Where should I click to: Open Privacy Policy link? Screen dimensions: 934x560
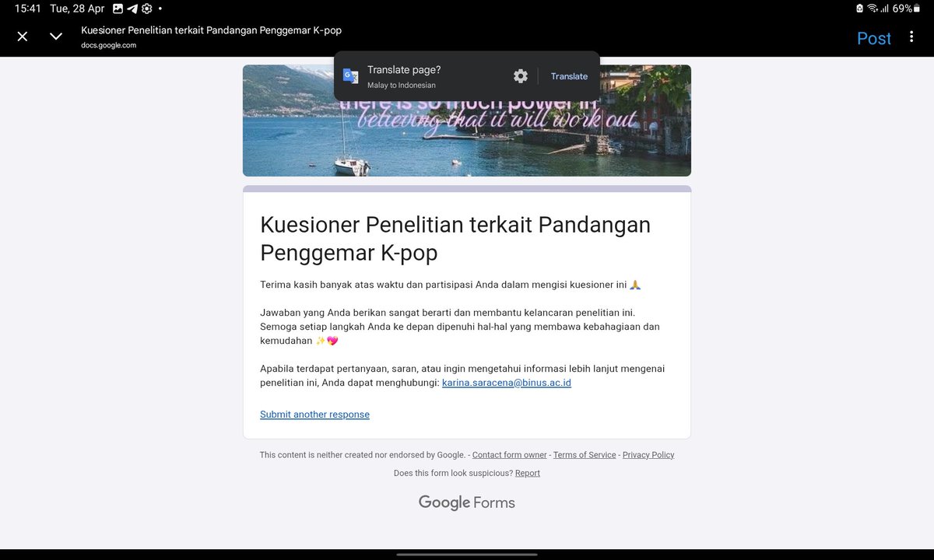pyautogui.click(x=648, y=455)
